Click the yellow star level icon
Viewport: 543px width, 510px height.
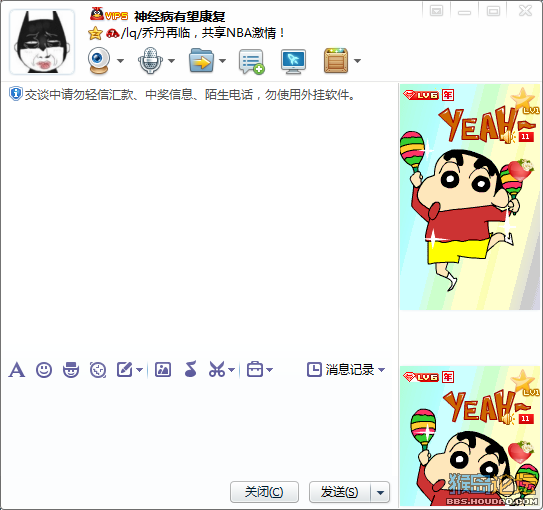[95, 33]
